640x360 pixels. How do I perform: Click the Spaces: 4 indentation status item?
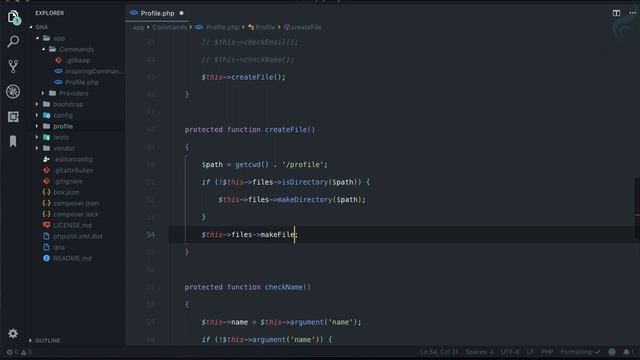tap(479, 352)
